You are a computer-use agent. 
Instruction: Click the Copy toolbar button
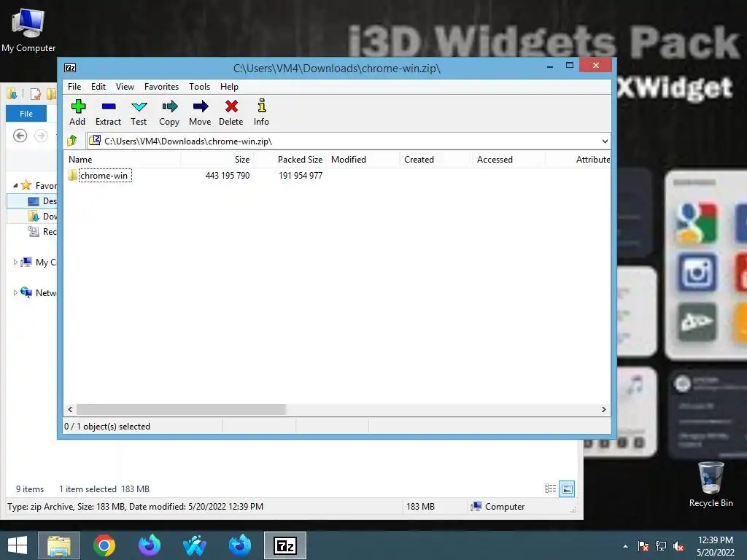(169, 112)
